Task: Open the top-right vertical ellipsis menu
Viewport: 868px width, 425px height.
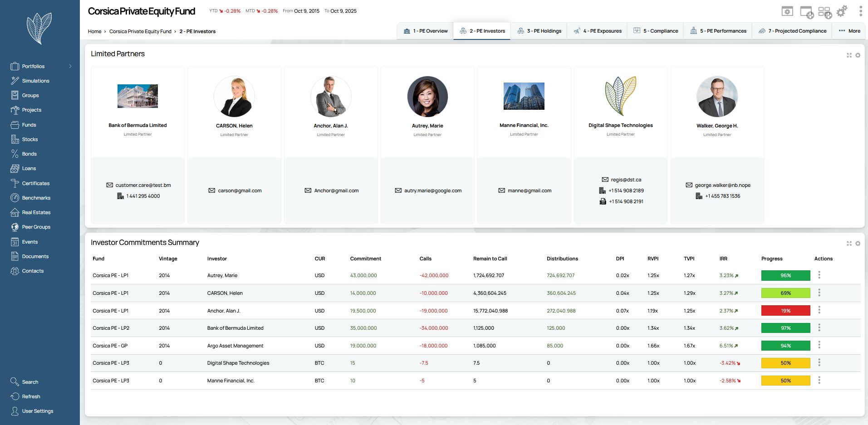Action: point(860,11)
